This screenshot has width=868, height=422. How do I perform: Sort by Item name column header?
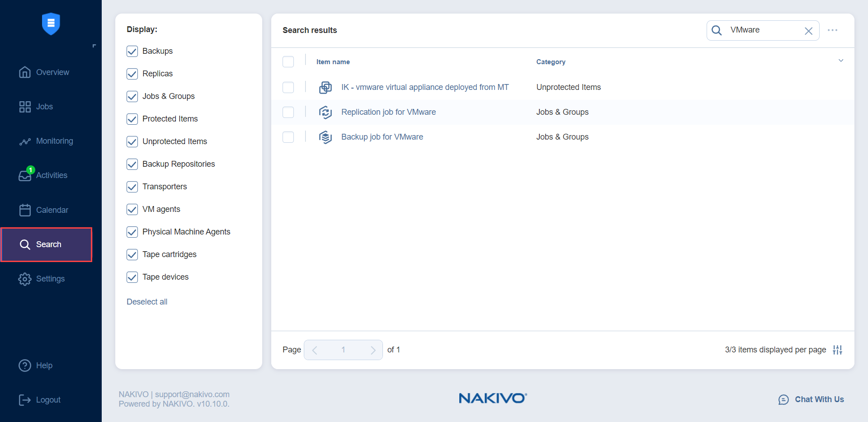333,62
